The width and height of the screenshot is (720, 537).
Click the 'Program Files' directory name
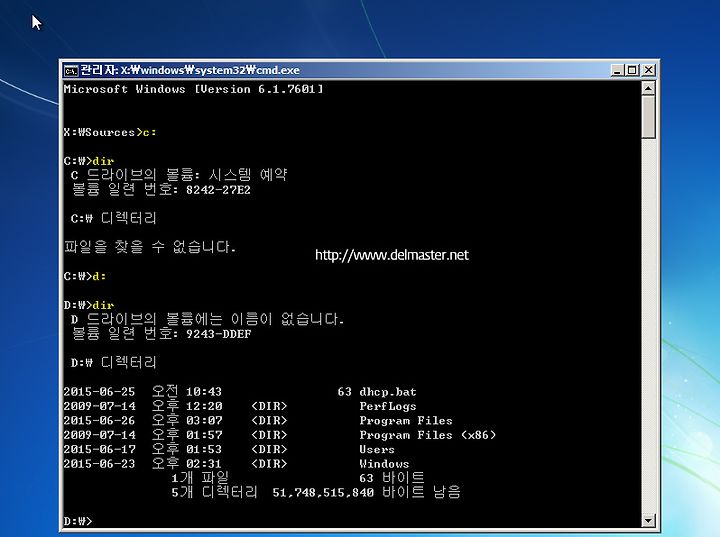[x=406, y=420]
